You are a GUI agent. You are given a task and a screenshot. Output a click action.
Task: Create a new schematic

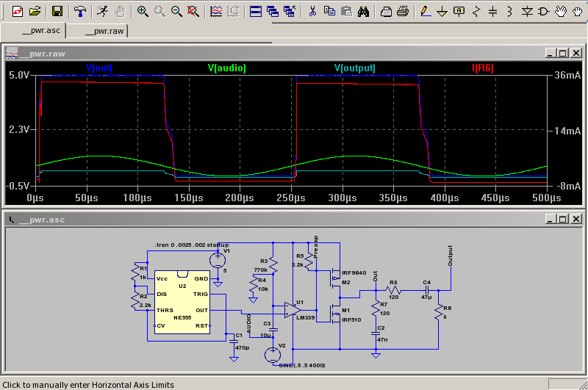[x=17, y=11]
